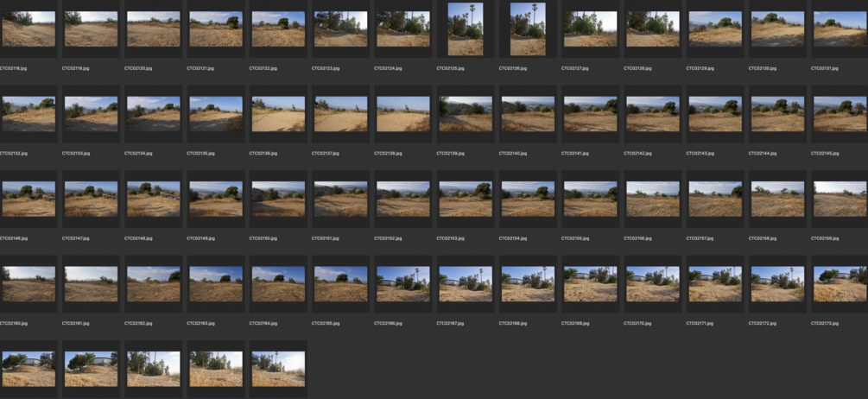Image resolution: width=868 pixels, height=399 pixels.
Task: Click the CTC02130.jpg file name
Action: pyautogui.click(x=763, y=68)
